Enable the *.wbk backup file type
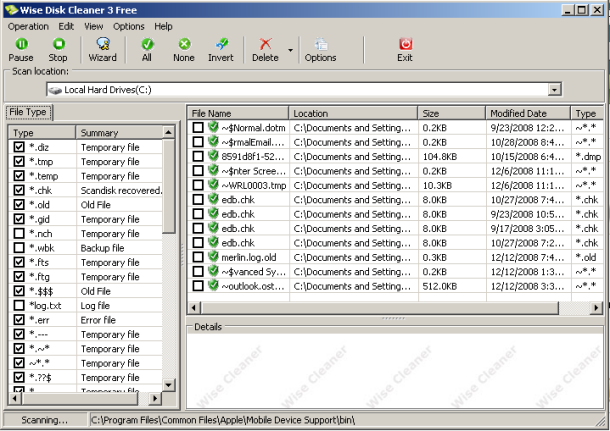This screenshot has height=431, width=610. pos(19,248)
